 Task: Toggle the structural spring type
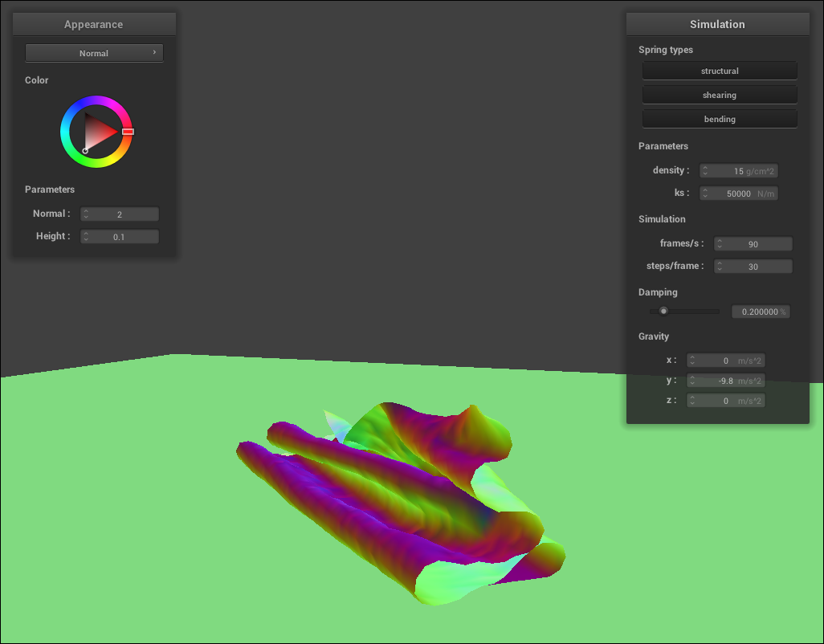pos(720,71)
